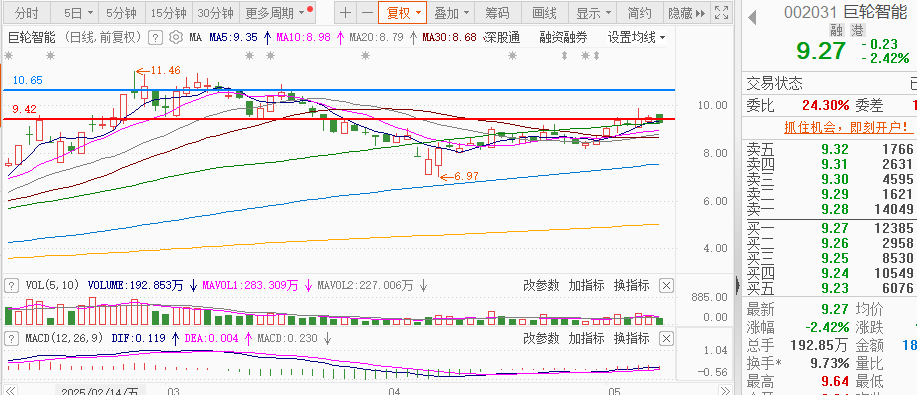Select the 30分钟 period tab
The height and width of the screenshot is (395, 917).
coord(215,12)
